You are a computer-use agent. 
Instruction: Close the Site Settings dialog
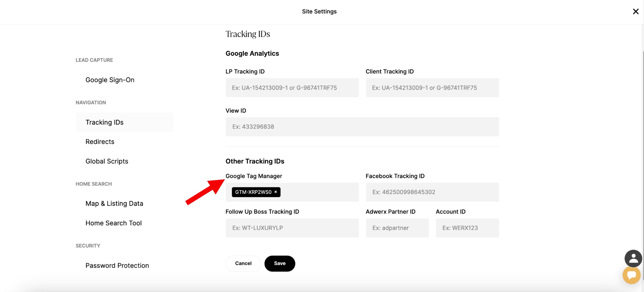pos(636,11)
